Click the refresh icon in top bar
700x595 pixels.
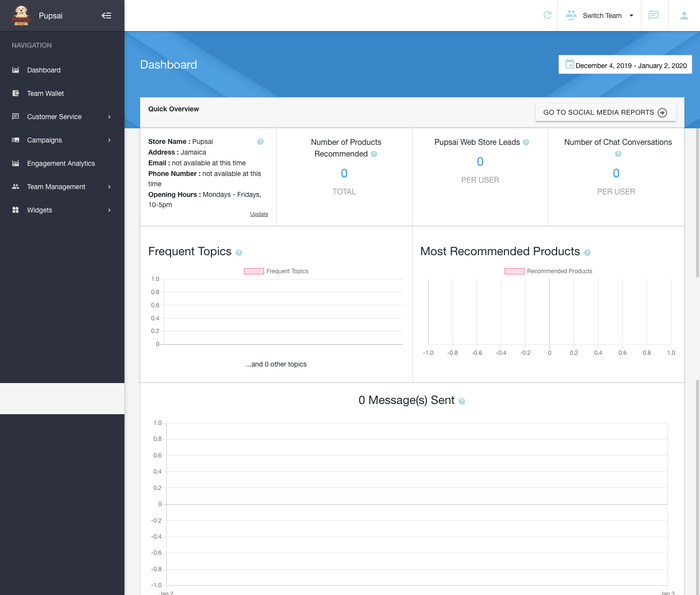coord(547,16)
